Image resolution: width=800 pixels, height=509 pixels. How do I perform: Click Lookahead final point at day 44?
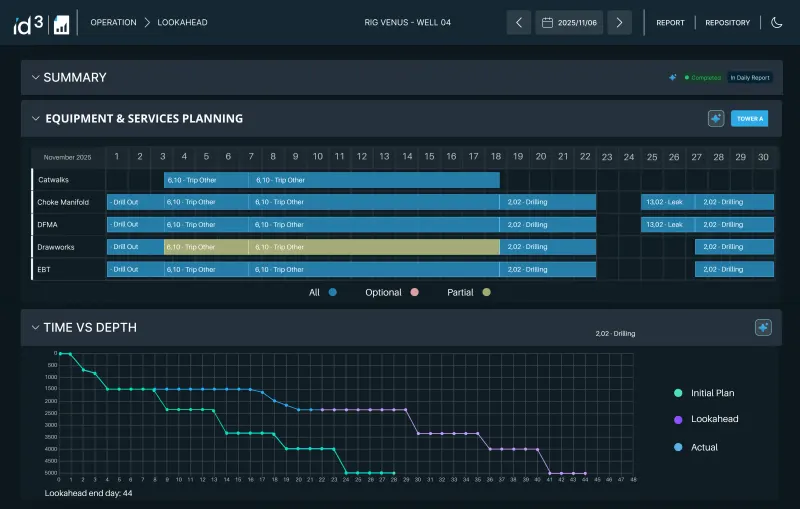click(x=585, y=473)
